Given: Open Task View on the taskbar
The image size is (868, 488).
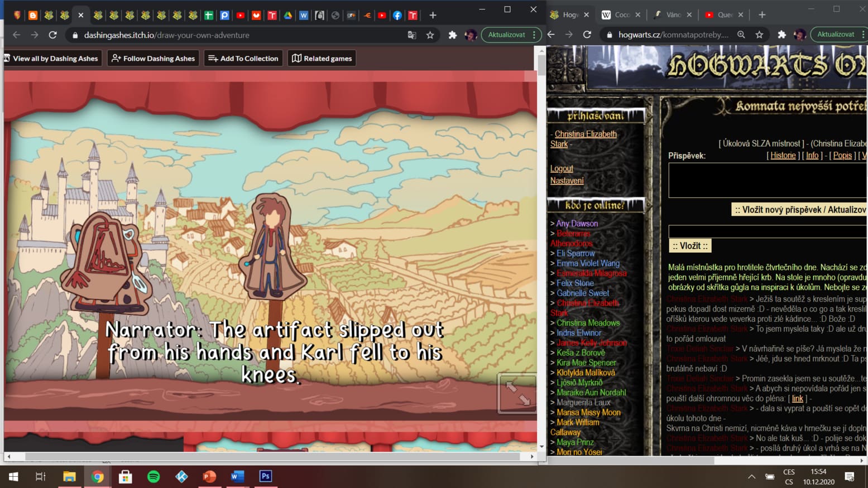Looking at the screenshot, I should pos(41,476).
